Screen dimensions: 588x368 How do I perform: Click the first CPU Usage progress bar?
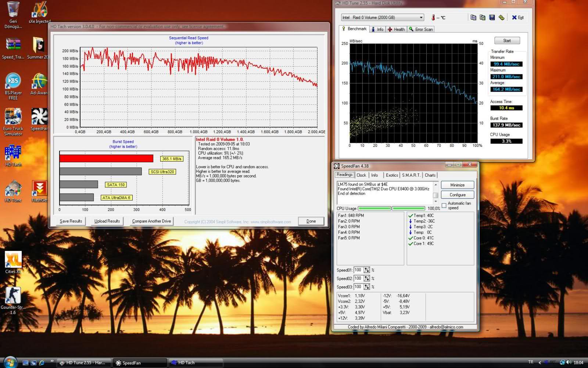click(x=374, y=208)
